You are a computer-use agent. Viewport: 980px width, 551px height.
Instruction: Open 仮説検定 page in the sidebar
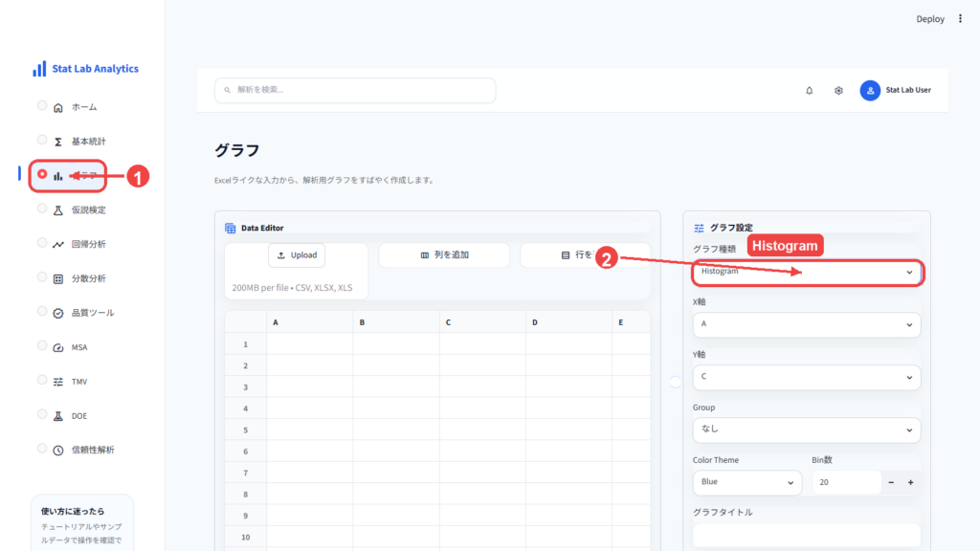88,210
